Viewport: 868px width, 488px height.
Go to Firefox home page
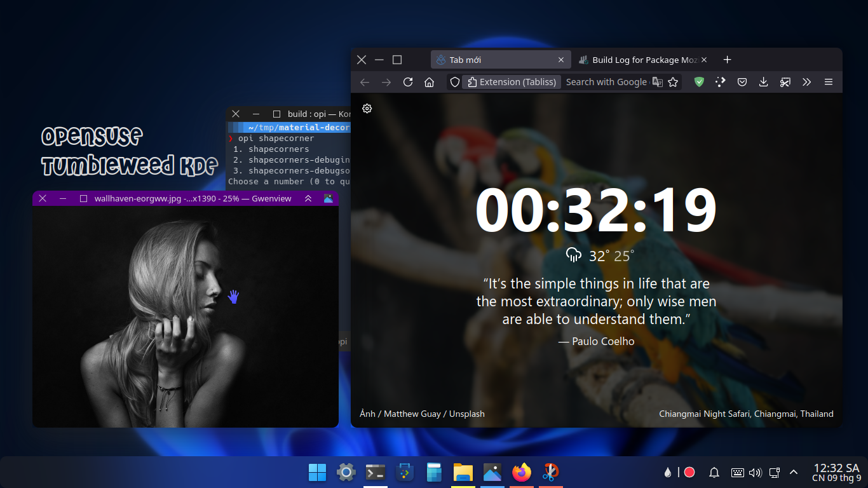pyautogui.click(x=430, y=82)
